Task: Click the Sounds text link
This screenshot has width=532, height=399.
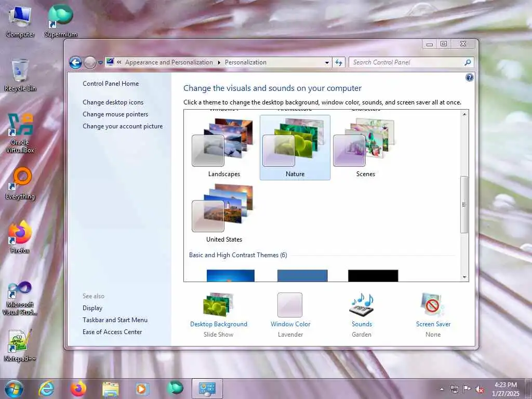Action: point(362,324)
